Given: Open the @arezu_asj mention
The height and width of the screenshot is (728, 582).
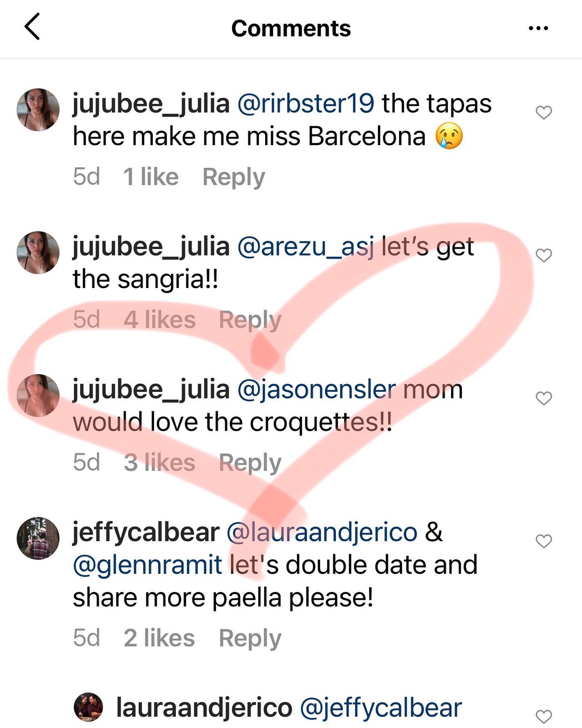Looking at the screenshot, I should click(306, 247).
